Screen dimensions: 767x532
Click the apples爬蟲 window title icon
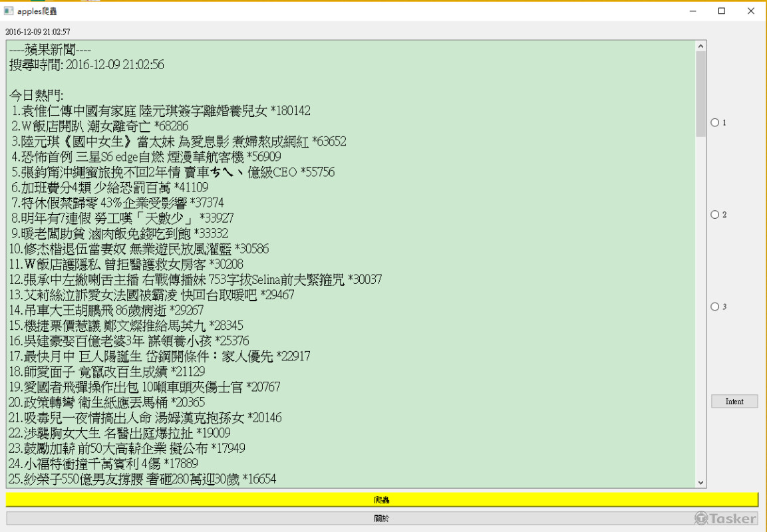tap(9, 11)
